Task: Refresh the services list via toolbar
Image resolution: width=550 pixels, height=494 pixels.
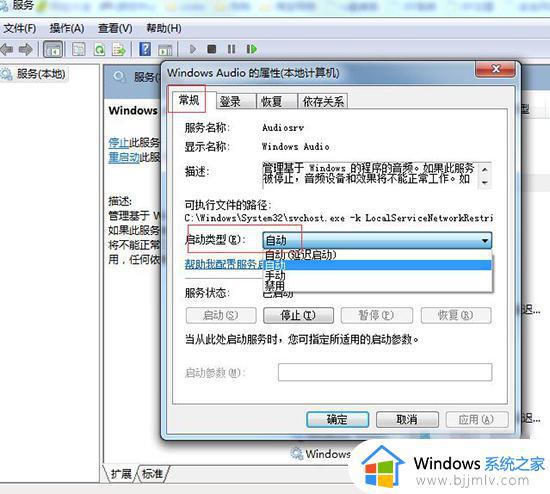Action: click(x=100, y=49)
